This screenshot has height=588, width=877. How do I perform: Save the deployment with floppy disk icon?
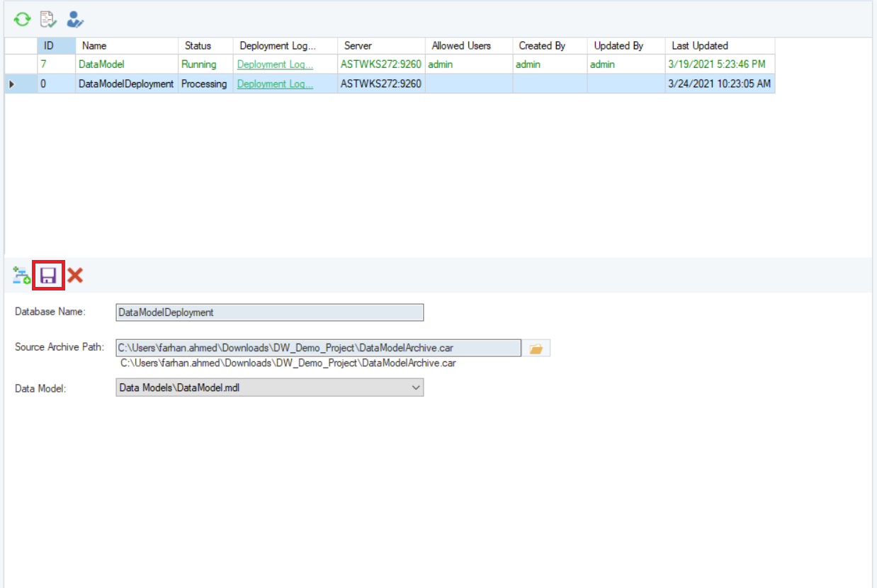pyautogui.click(x=48, y=276)
